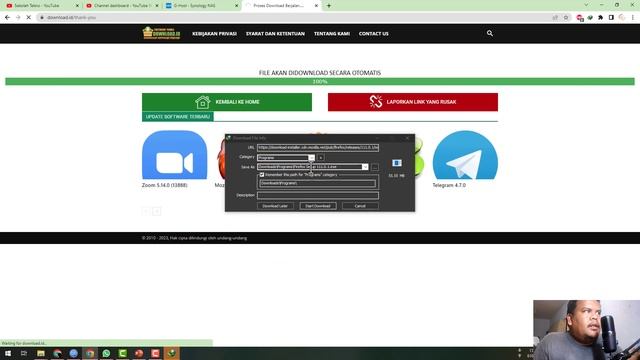
Task: Click the Telegram 4.7.0 title link
Action: pos(449,185)
